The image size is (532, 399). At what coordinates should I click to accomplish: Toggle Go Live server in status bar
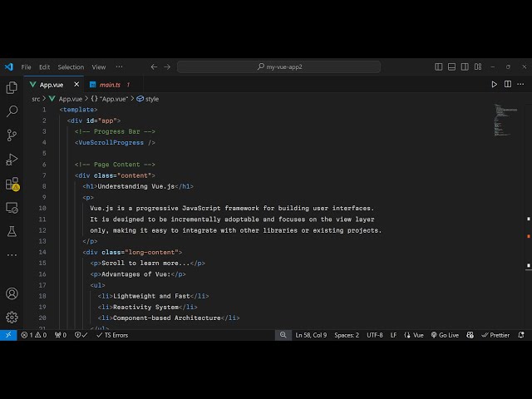pos(445,335)
